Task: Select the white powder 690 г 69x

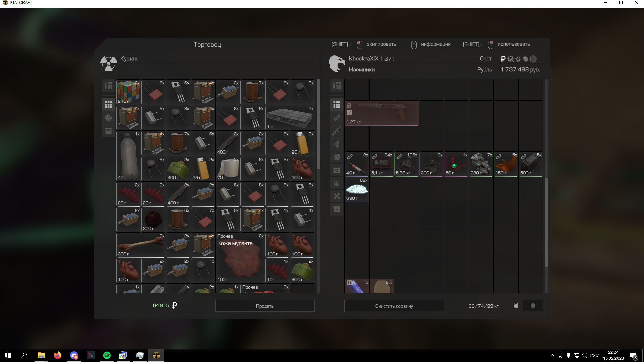Action: (x=357, y=190)
